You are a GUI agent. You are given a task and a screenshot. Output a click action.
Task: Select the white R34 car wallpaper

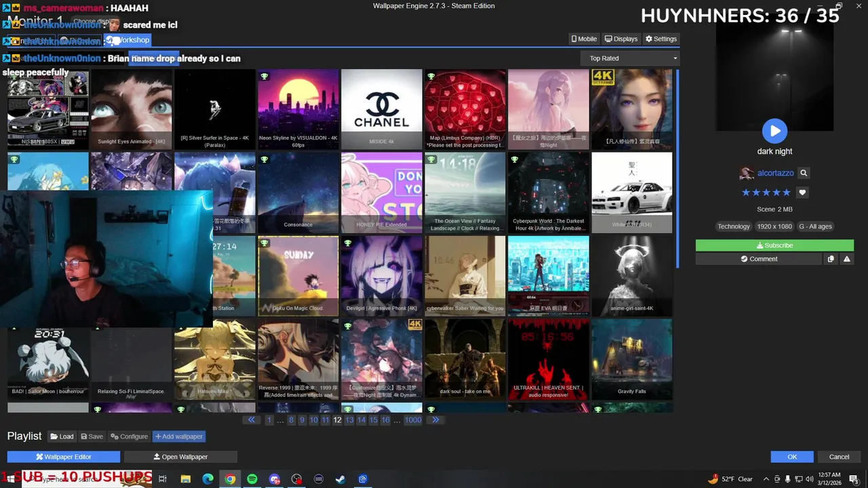click(x=632, y=192)
